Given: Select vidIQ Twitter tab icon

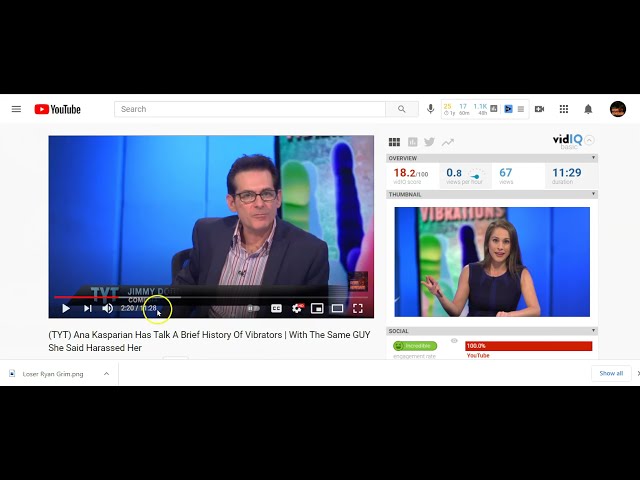Looking at the screenshot, I should point(429,142).
